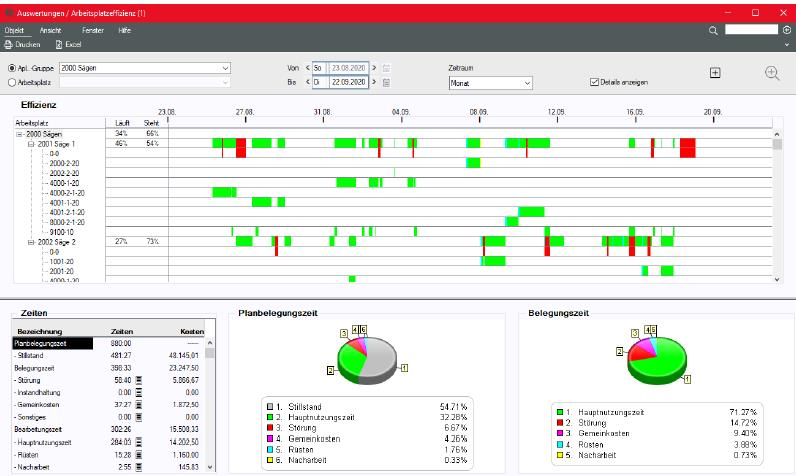796x476 pixels.
Task: Open the Ansicht menu
Action: [50, 31]
